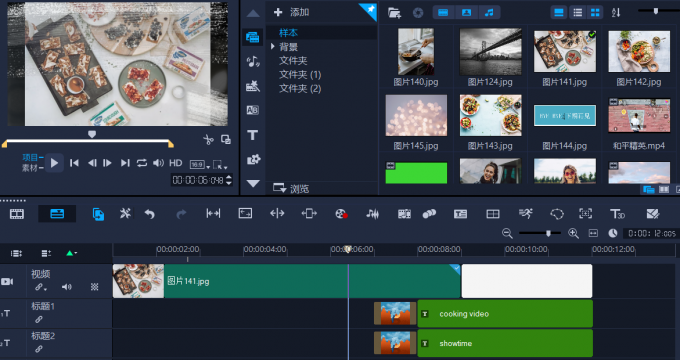Click the Slide tool icon
This screenshot has width=680, height=360.
(309, 213)
